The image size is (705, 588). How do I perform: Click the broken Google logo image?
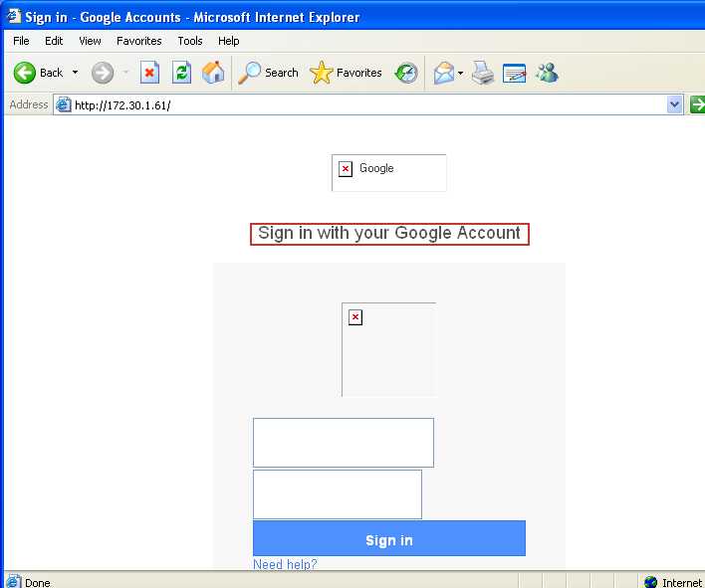coord(389,173)
